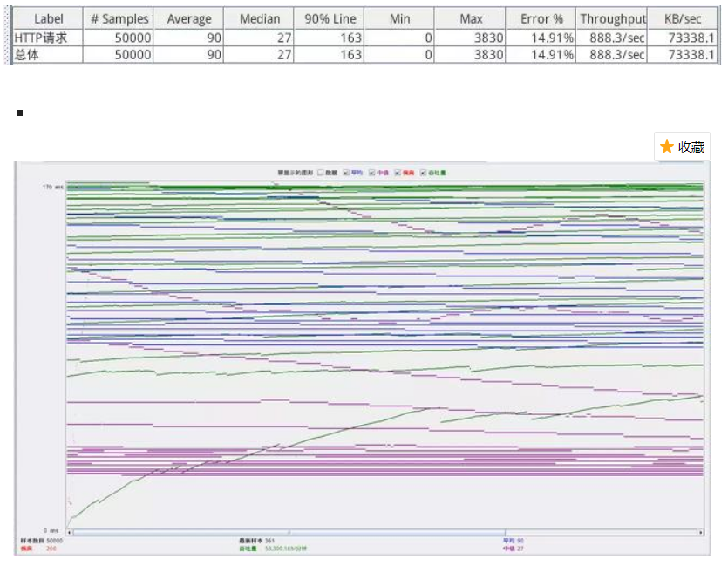
Task: Click the graph scrollbar left arrow
Action: pyautogui.click(x=69, y=532)
